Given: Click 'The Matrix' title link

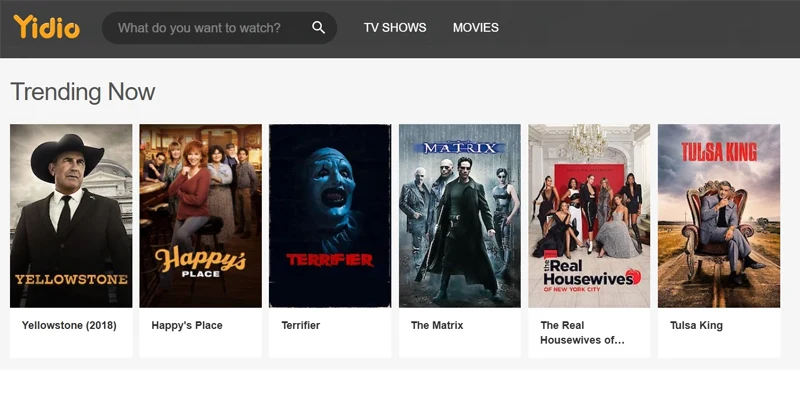Looking at the screenshot, I should (x=437, y=325).
